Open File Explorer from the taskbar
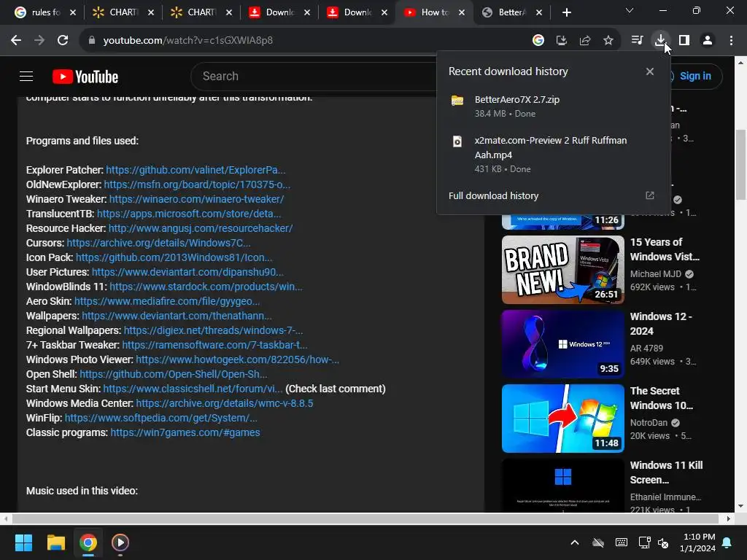This screenshot has height=560, width=747. 55,542
